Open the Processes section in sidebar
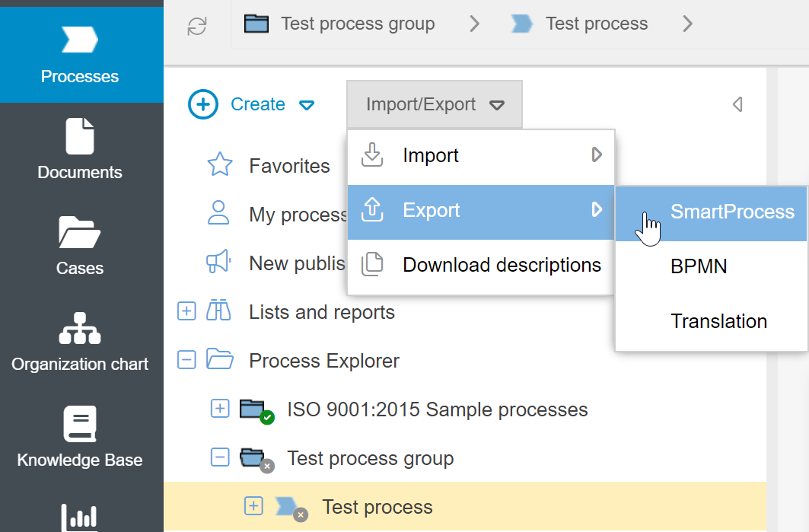Screen dimensions: 809x532 80,55
